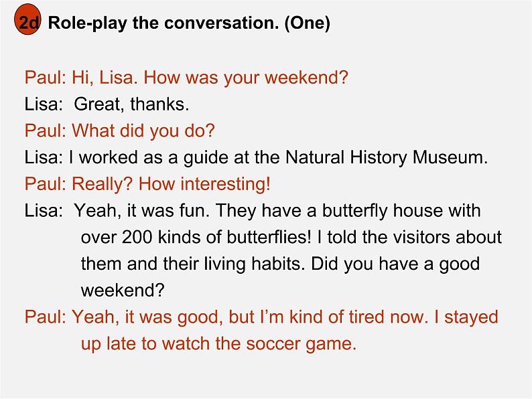This screenshot has width=532, height=399.
Task: Click the words Natural History Museum
Action: tap(387, 157)
